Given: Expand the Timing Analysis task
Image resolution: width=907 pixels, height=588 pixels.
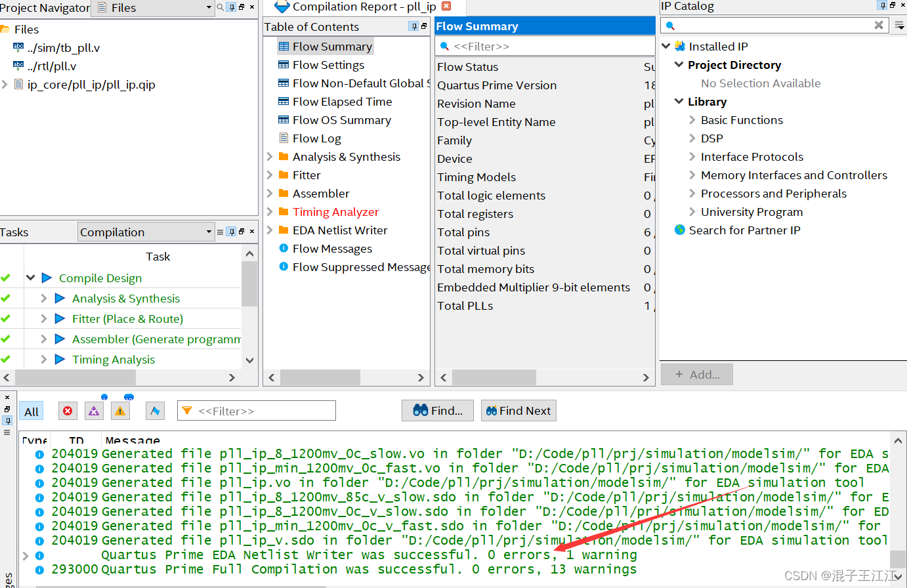Looking at the screenshot, I should pos(43,359).
